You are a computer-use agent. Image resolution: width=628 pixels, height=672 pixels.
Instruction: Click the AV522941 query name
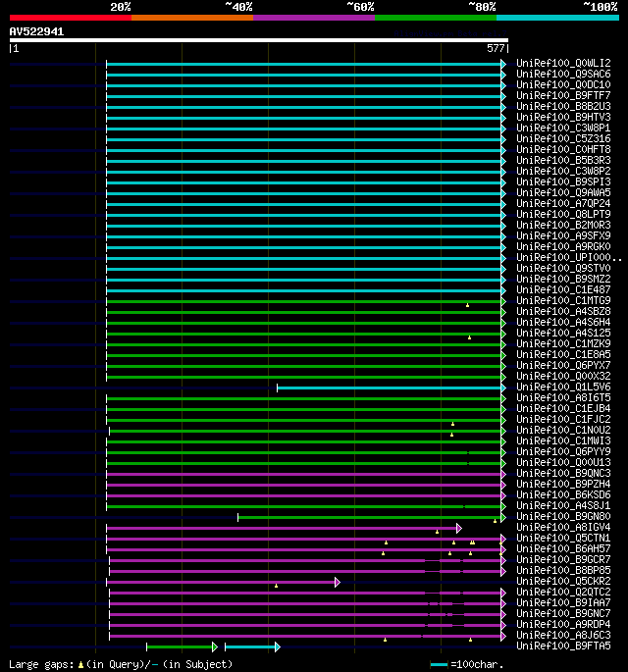point(37,31)
